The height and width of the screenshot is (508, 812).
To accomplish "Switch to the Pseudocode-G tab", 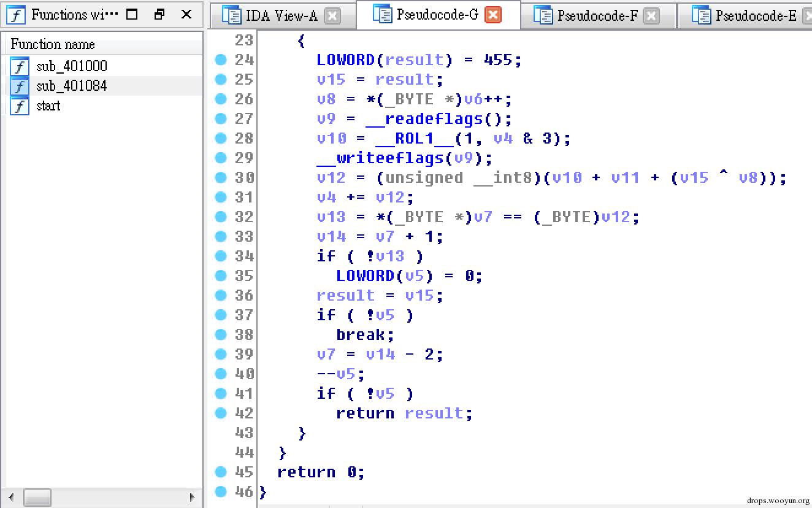I will click(437, 15).
